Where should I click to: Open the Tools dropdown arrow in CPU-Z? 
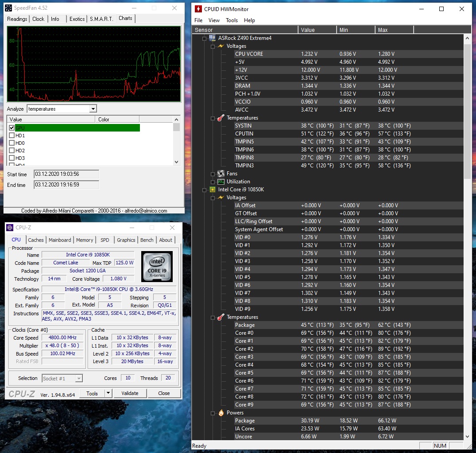tap(108, 393)
